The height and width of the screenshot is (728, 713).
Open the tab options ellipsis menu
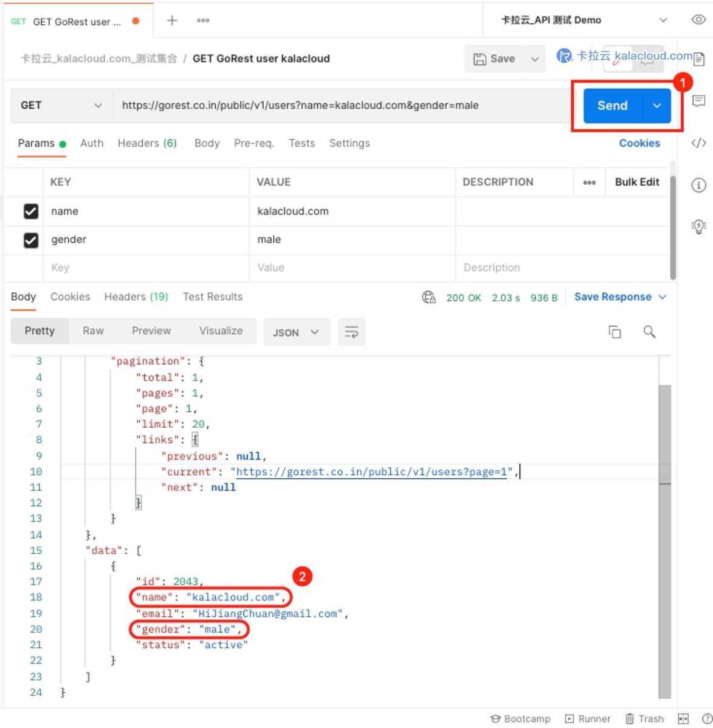pos(203,21)
